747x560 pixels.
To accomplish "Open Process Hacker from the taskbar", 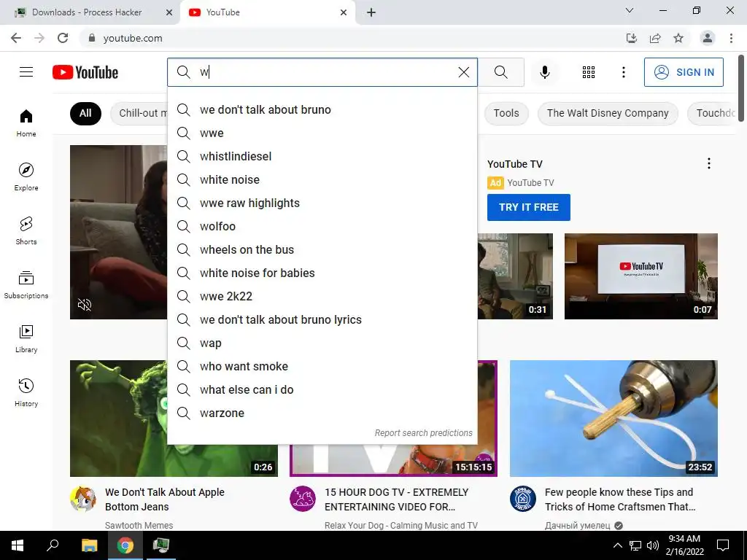I will (x=161, y=545).
